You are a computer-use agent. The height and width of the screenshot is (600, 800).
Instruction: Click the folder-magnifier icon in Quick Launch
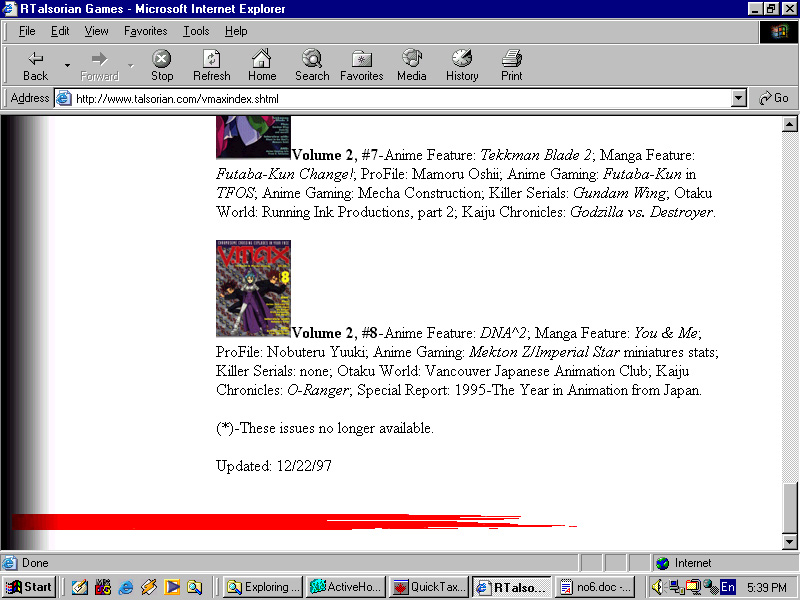pyautogui.click(x=194, y=587)
